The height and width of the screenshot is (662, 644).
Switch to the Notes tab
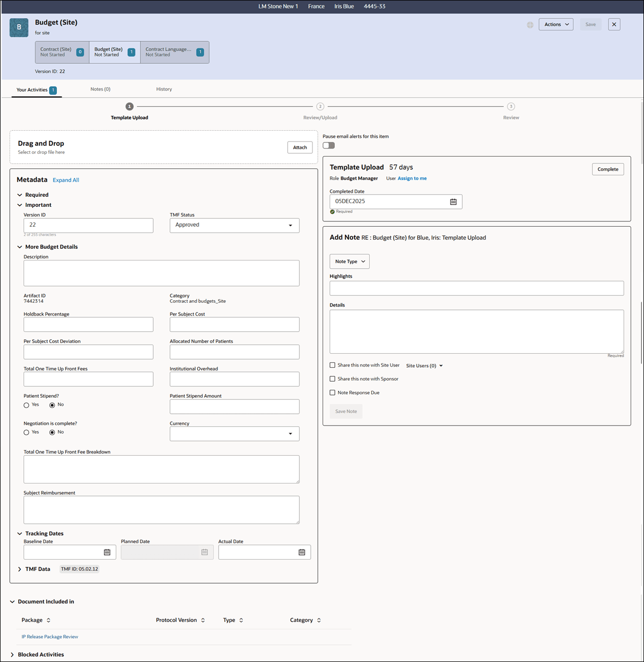coord(100,89)
